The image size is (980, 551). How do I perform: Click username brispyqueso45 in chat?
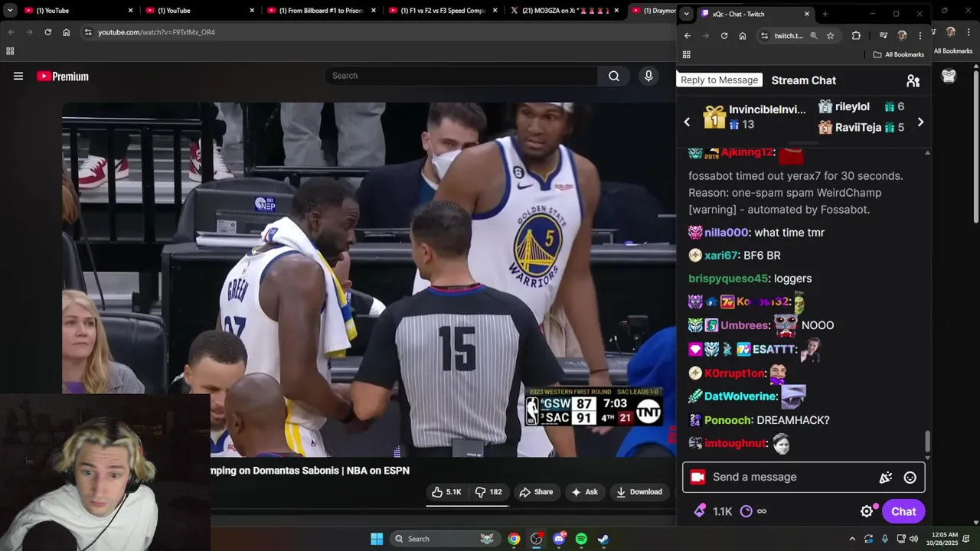point(727,279)
